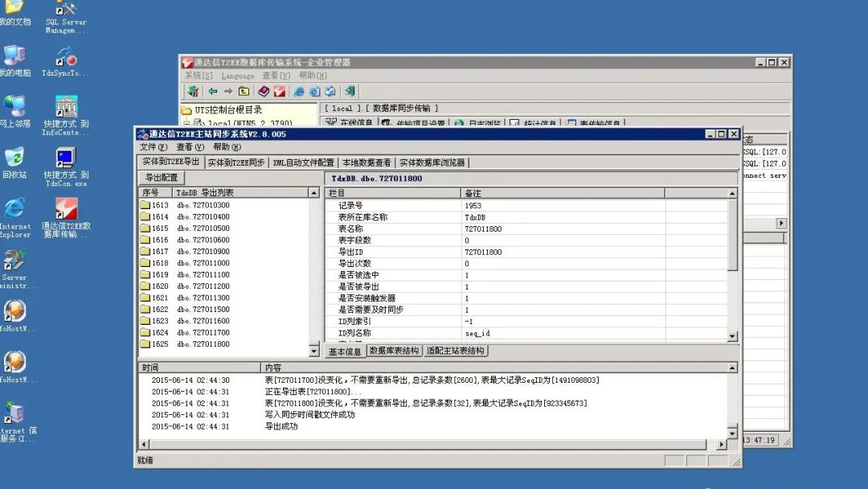Click the properties table vertical scrollbar thumb
Image resolution: width=868 pixels, height=489 pixels.
(732, 236)
